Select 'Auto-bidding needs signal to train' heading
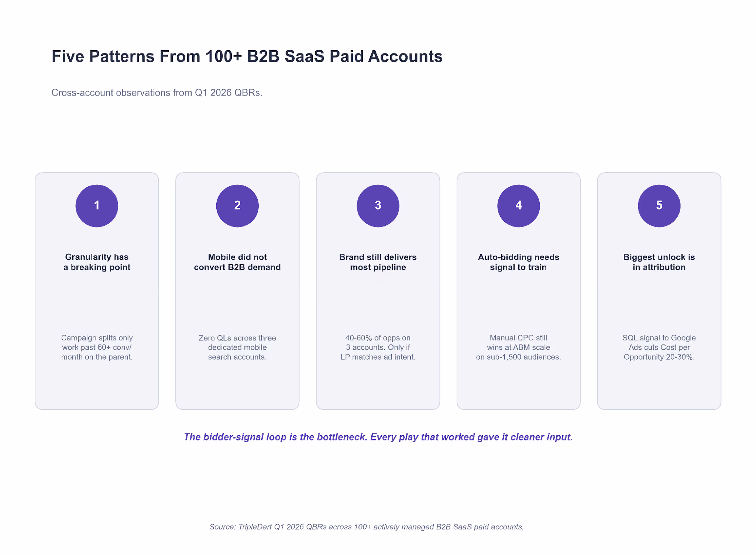This screenshot has width=756, height=554. click(x=519, y=262)
